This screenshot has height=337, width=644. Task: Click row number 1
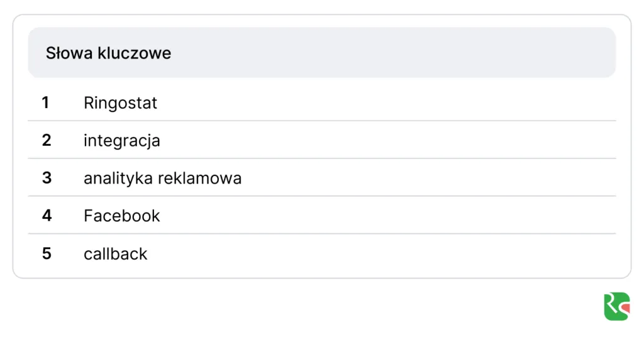coord(46,102)
